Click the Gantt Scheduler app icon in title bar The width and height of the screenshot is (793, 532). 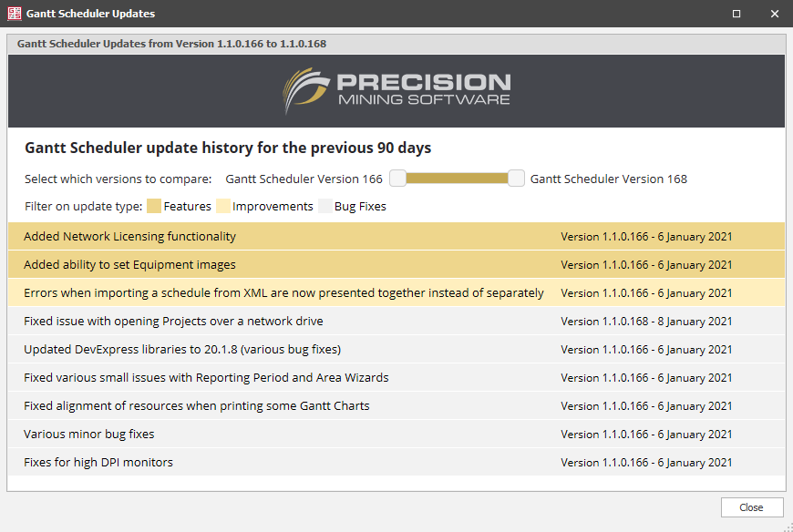coord(15,14)
